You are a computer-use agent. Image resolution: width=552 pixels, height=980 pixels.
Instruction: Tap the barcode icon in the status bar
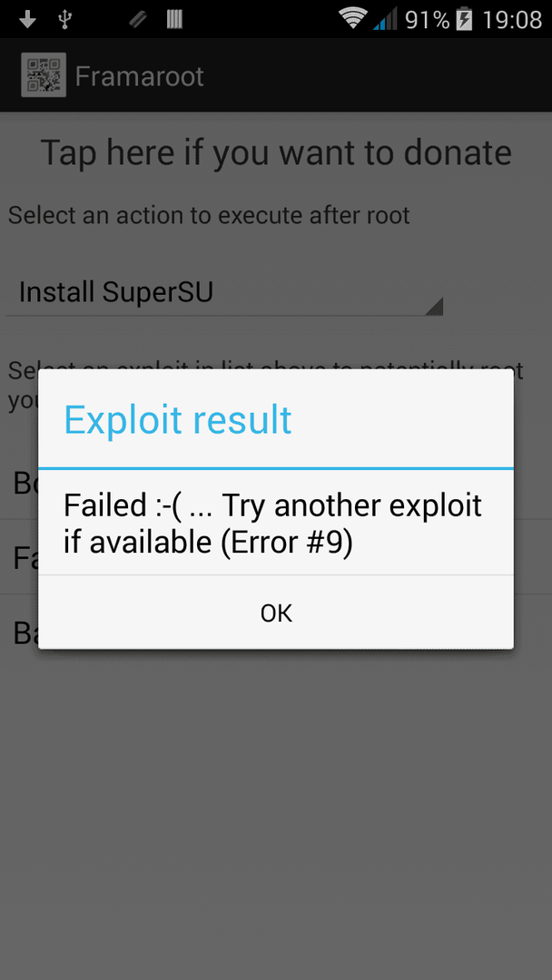(174, 19)
